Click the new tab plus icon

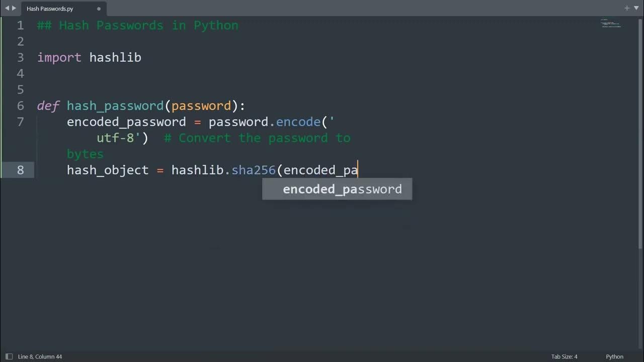pyautogui.click(x=627, y=9)
